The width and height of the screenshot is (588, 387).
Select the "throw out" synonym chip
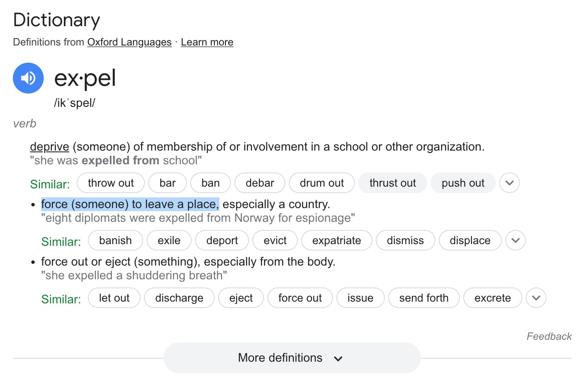pyautogui.click(x=111, y=183)
